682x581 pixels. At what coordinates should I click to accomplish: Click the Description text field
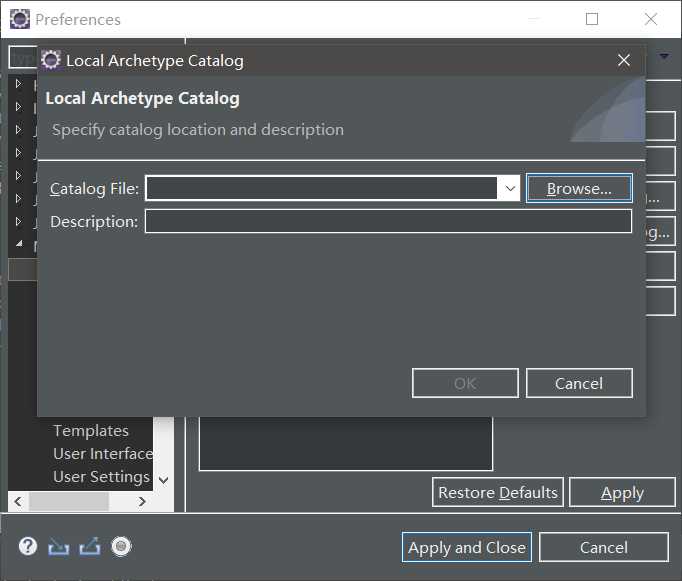(388, 221)
